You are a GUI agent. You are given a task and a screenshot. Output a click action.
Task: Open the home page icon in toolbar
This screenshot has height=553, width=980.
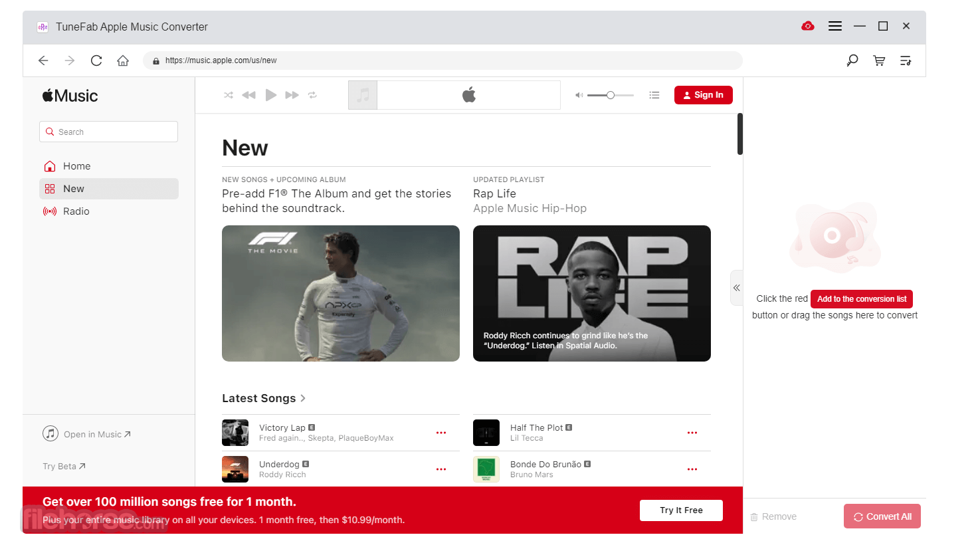[123, 60]
